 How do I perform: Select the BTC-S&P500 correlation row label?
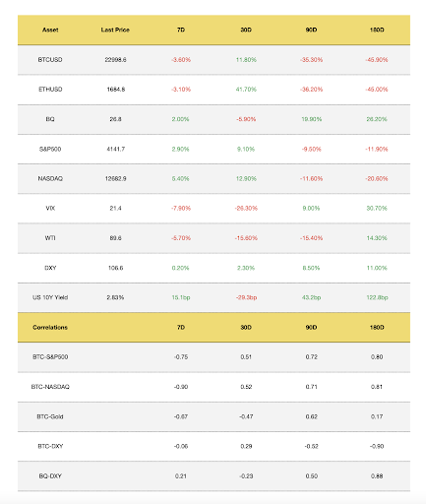click(50, 356)
